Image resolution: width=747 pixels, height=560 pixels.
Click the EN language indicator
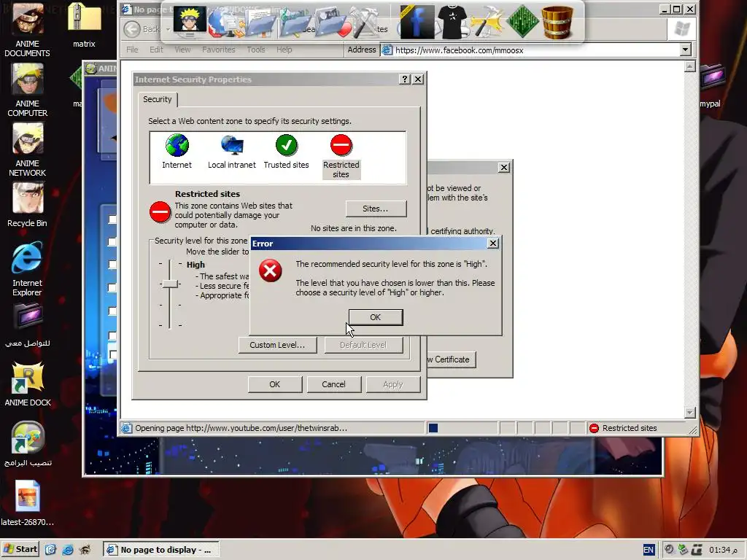tap(649, 550)
